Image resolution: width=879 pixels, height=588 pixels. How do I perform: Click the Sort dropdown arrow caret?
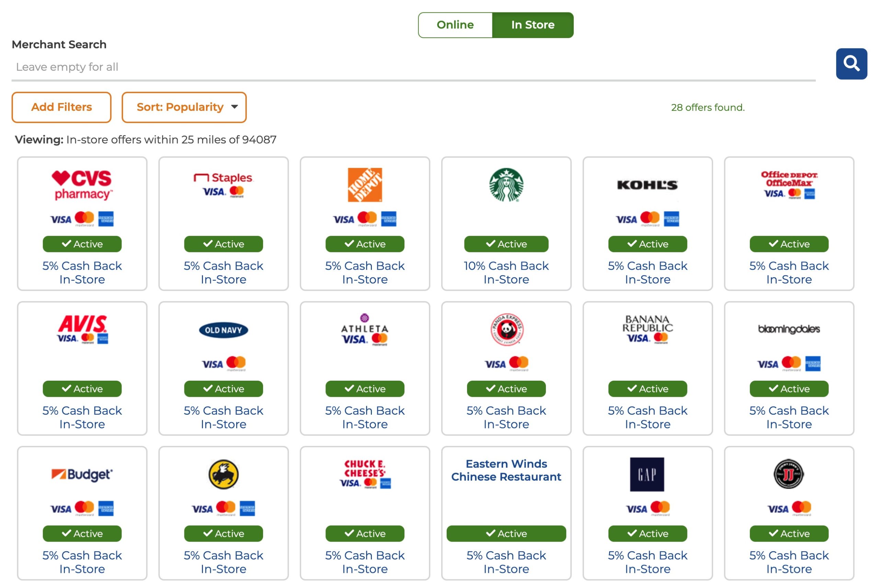point(235,107)
